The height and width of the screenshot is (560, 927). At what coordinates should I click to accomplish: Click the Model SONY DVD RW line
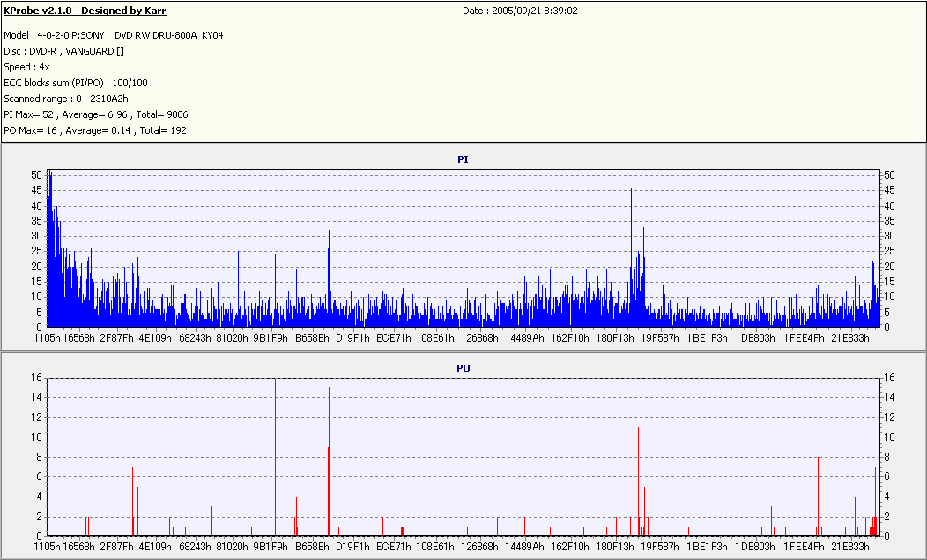(x=114, y=35)
